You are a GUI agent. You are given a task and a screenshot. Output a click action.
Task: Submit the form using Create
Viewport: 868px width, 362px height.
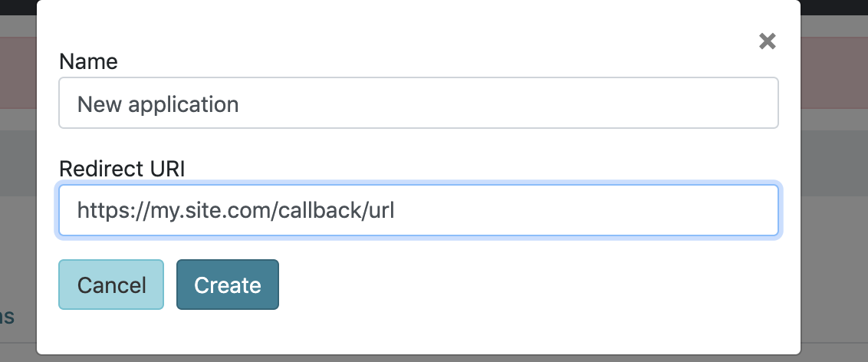[228, 285]
